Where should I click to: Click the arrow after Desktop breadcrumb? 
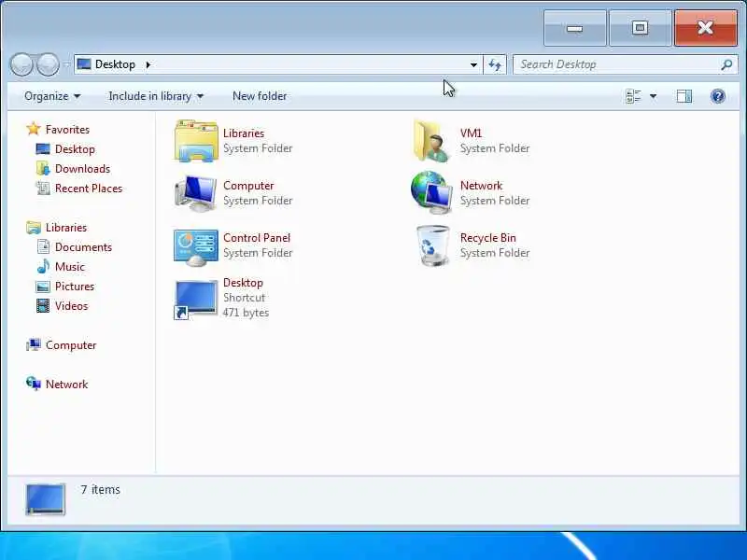[148, 64]
